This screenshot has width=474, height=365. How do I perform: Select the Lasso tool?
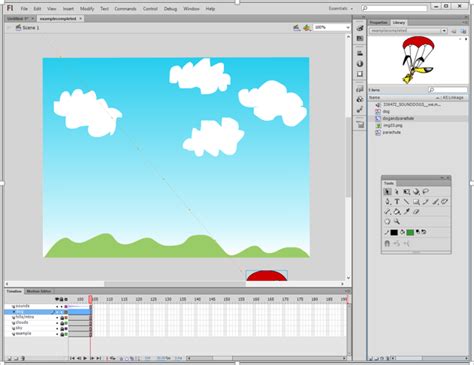[x=426, y=192]
